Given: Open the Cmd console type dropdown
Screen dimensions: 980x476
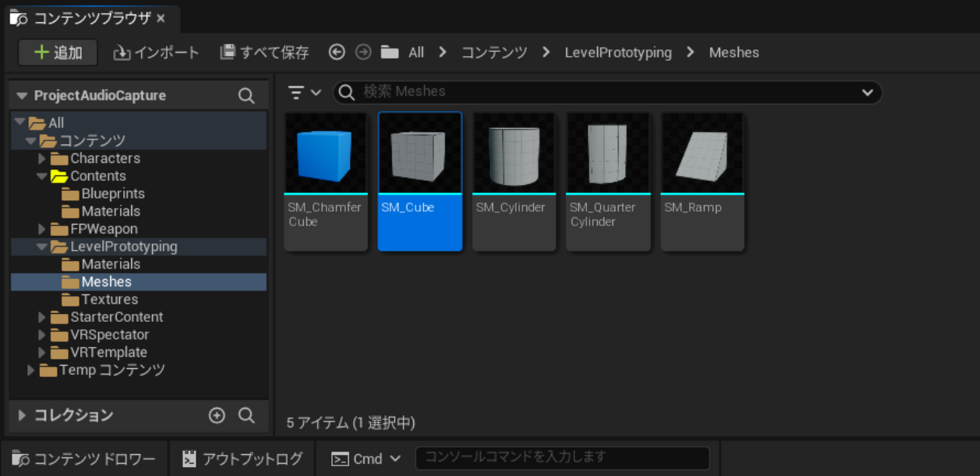Looking at the screenshot, I should pyautogui.click(x=367, y=459).
